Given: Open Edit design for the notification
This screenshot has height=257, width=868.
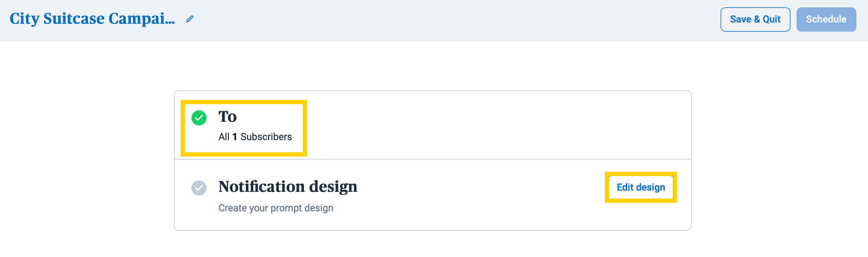Looking at the screenshot, I should point(641,187).
